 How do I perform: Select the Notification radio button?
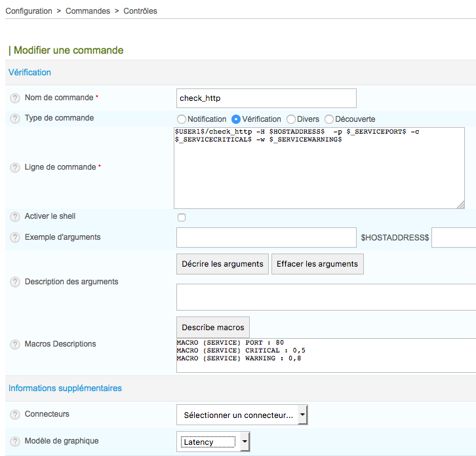pyautogui.click(x=182, y=119)
